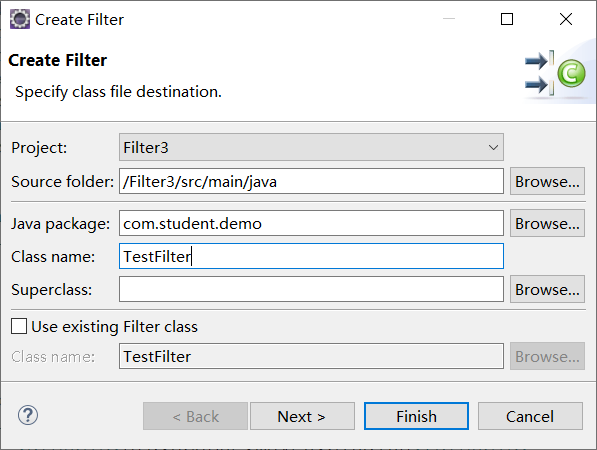Click the Eclipse icon in title bar
597x450 pixels.
click(x=19, y=19)
